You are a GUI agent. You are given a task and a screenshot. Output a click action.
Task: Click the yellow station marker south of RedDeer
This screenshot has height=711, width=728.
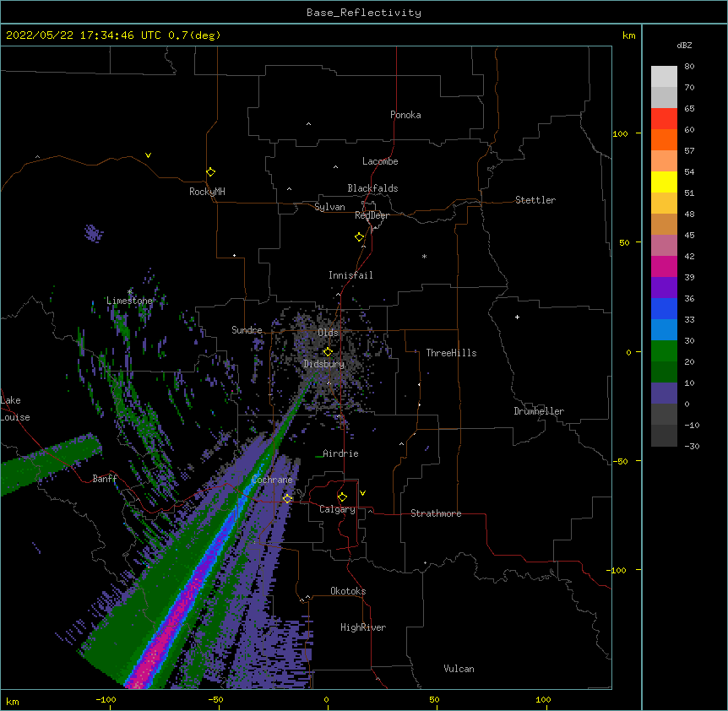360,237
